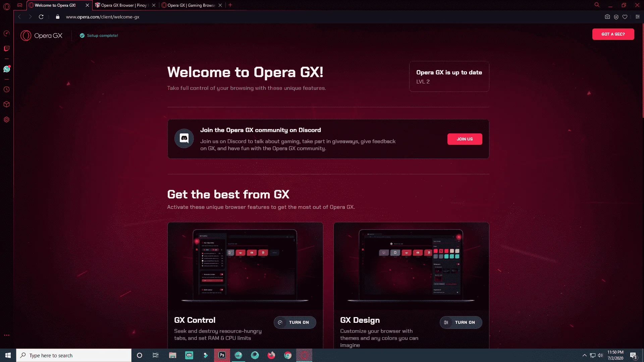Click the Opera GX is up to date text

coord(449,72)
